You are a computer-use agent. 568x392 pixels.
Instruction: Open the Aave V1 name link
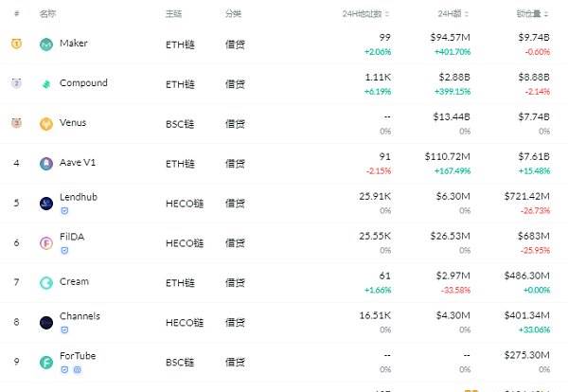click(x=78, y=163)
